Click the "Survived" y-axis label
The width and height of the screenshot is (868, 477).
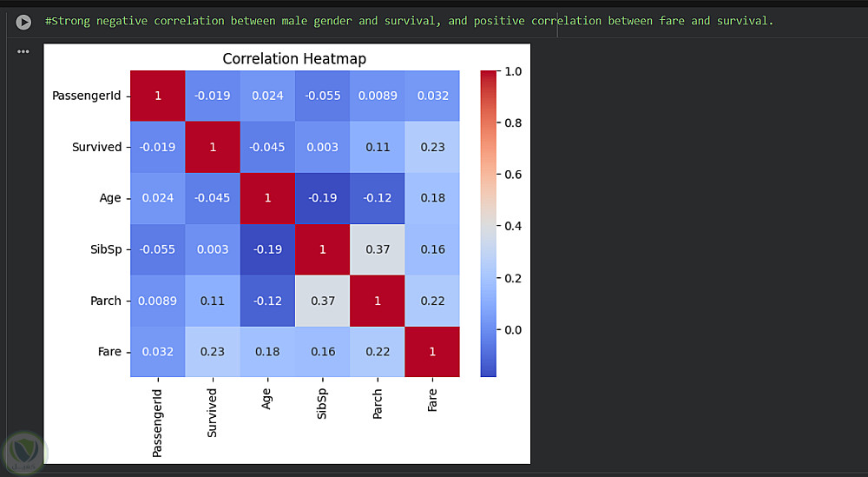tap(96, 147)
